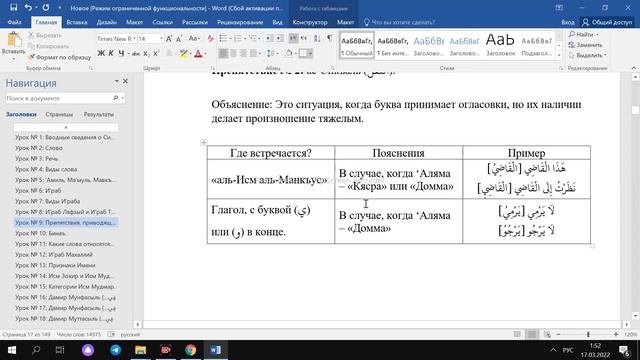Redo the last action
Image resolution: width=640 pixels, height=360 pixels.
[45, 7]
